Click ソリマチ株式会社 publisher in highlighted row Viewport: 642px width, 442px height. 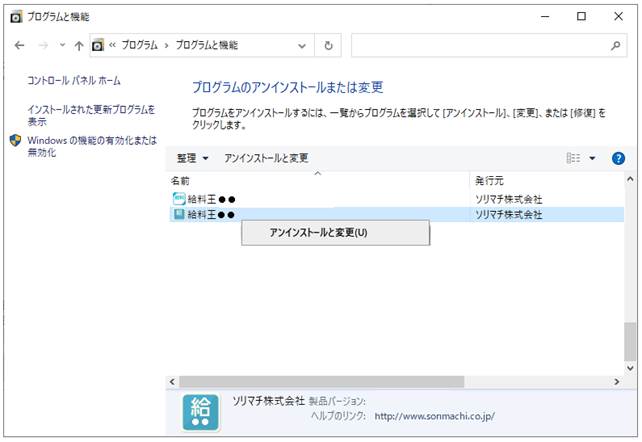pyautogui.click(x=509, y=214)
